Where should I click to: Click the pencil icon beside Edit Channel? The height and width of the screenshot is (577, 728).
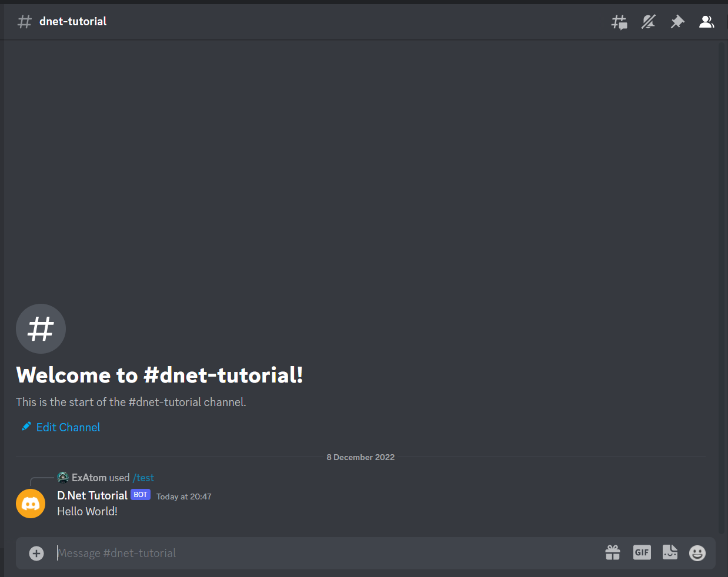pyautogui.click(x=26, y=427)
